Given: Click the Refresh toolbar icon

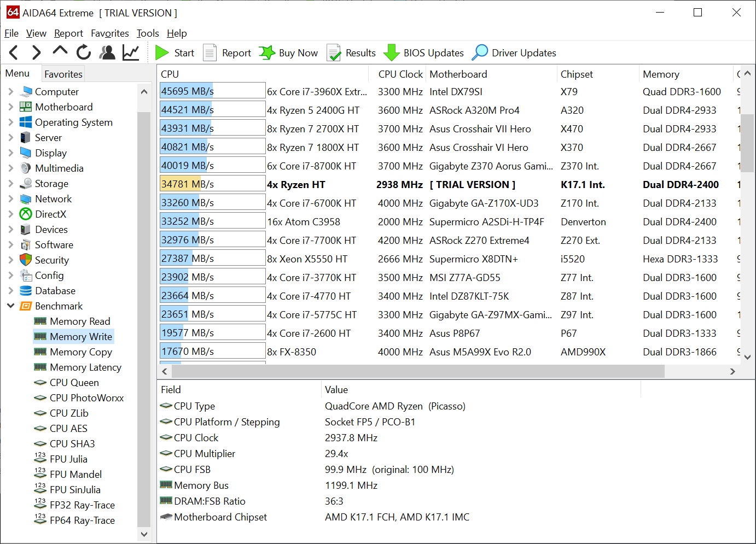Looking at the screenshot, I should [84, 52].
